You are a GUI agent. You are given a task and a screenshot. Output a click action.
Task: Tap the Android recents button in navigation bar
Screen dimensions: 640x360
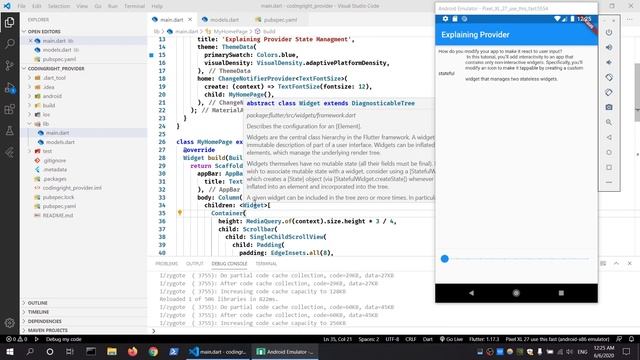561,293
